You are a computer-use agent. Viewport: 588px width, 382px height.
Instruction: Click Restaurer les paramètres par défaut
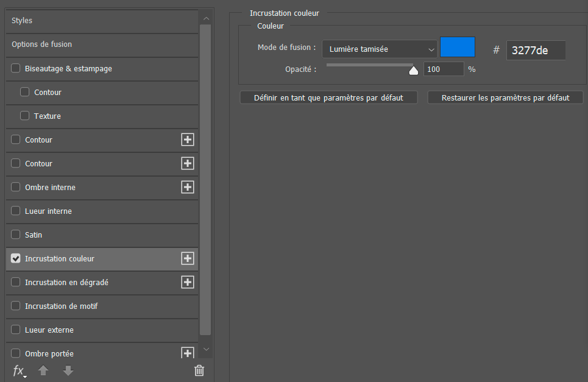pyautogui.click(x=505, y=97)
